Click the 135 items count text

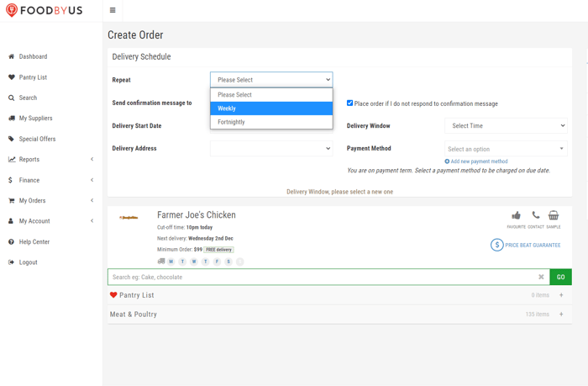[537, 315]
